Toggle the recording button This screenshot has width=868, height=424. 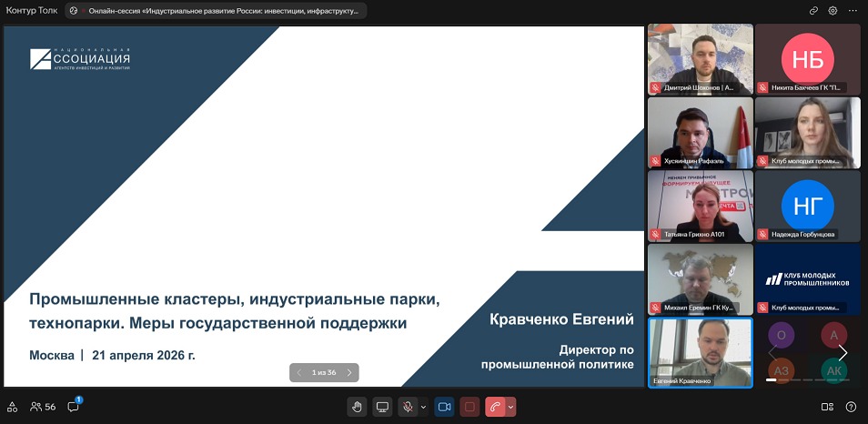click(x=469, y=407)
